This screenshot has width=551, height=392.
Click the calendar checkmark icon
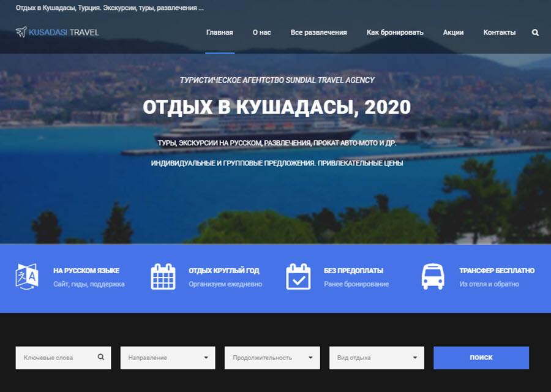pos(298,277)
